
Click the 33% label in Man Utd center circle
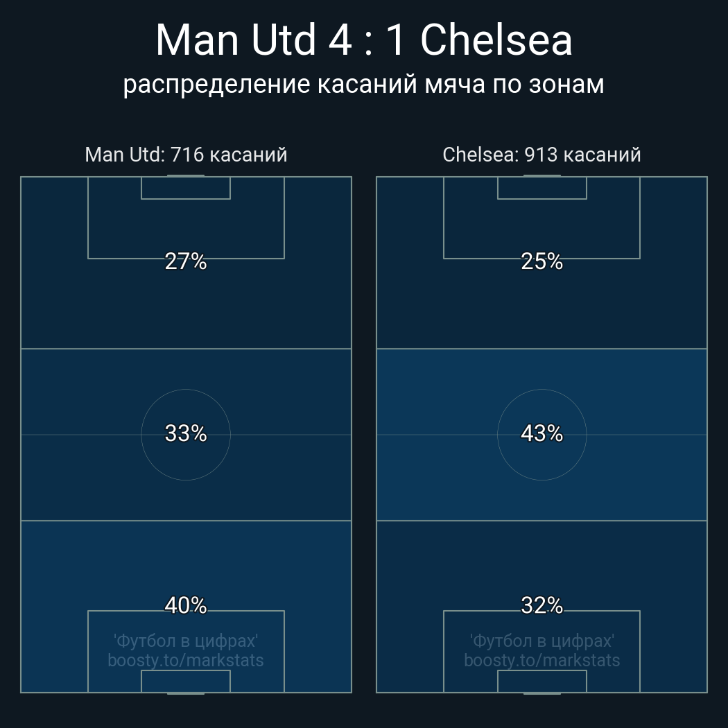coord(186,433)
